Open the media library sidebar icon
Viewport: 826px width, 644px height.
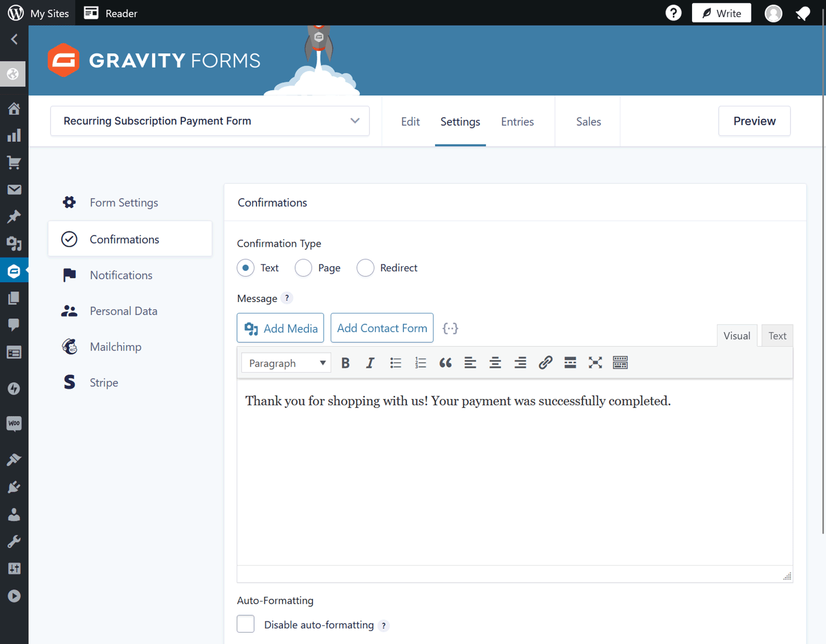[x=14, y=244]
